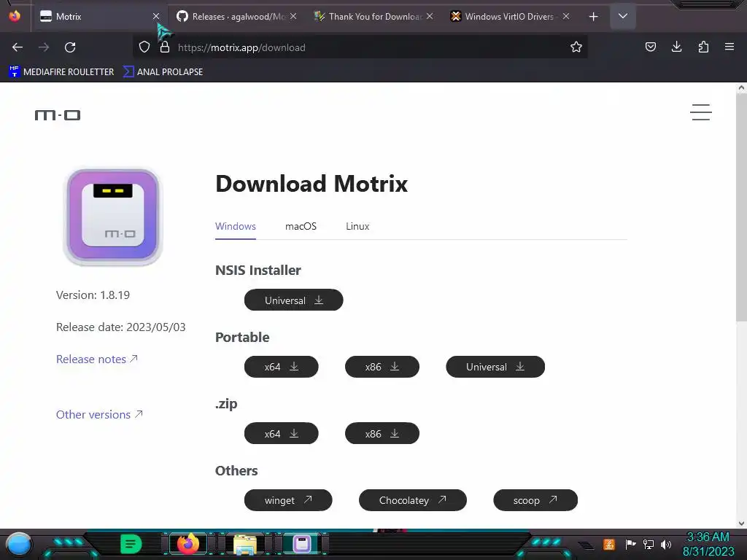The width and height of the screenshot is (747, 560).
Task: Click the site security padlock icon
Action: (165, 47)
